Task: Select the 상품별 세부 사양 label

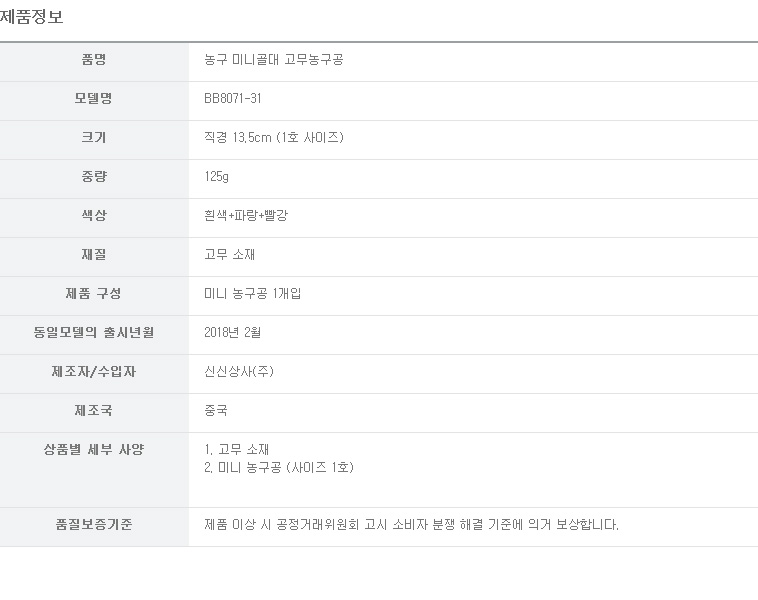Action: (94, 450)
